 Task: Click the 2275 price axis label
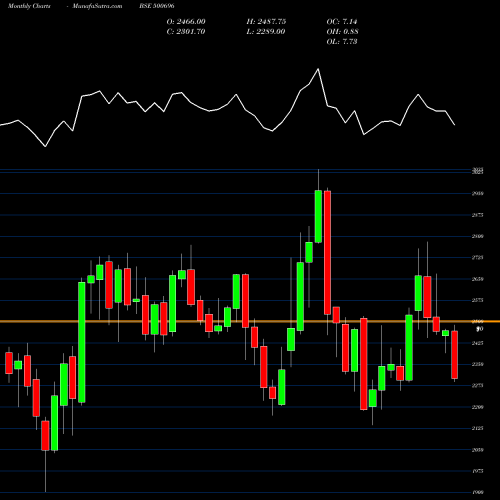point(478,386)
